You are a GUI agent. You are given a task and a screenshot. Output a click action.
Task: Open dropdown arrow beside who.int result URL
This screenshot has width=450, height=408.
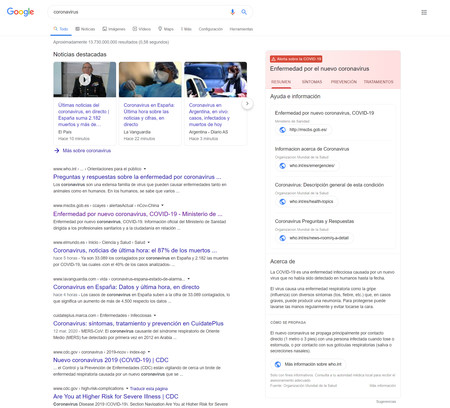[x=145, y=169]
